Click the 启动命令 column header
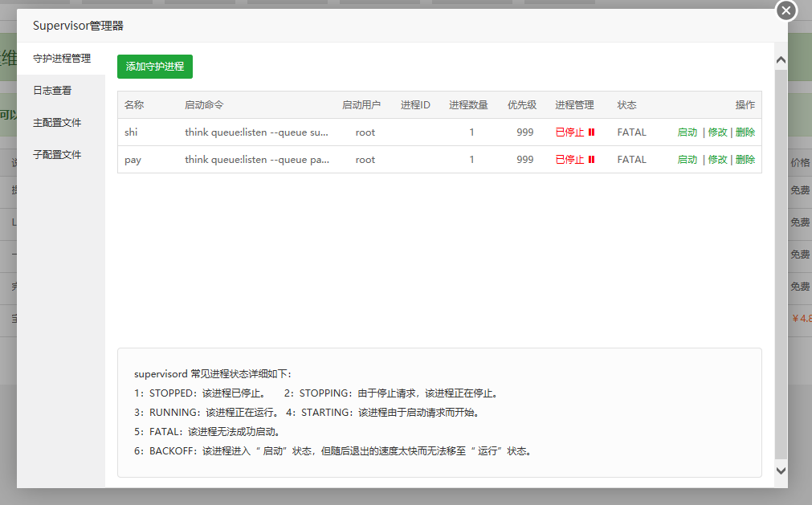812x505 pixels. tap(204, 105)
